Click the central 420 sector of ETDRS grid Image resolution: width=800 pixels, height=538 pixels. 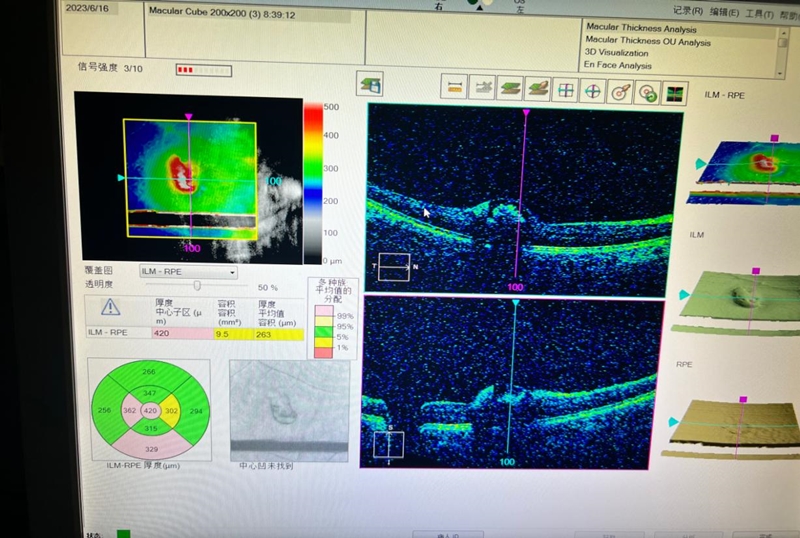pos(150,410)
